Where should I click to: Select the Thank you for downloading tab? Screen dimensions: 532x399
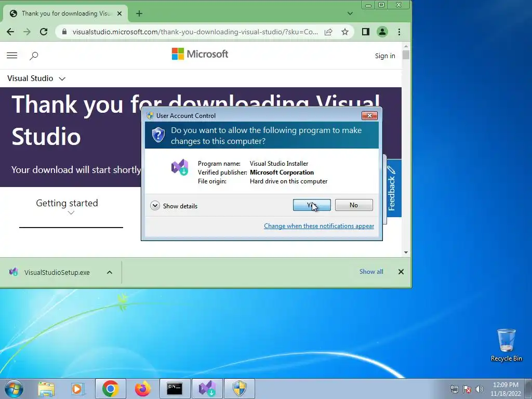coord(65,14)
